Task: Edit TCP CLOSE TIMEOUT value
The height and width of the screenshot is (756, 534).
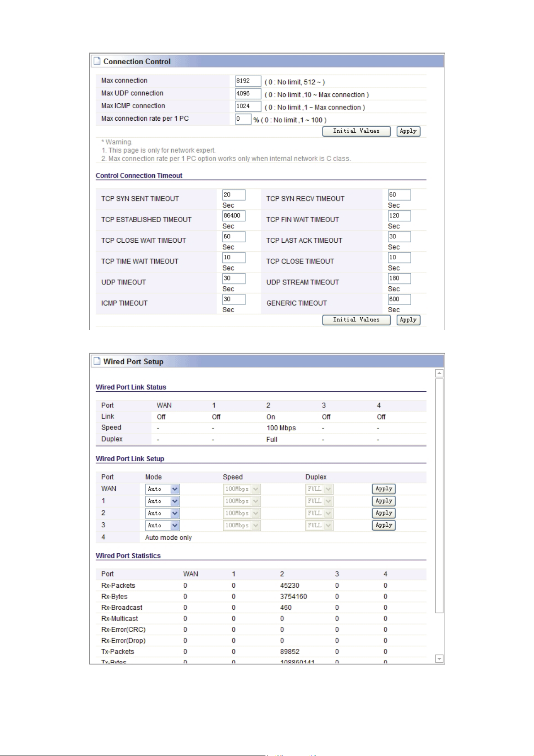Action: point(399,258)
